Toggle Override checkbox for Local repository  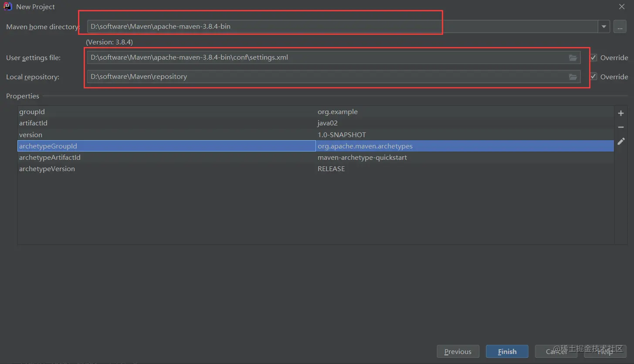click(x=593, y=77)
